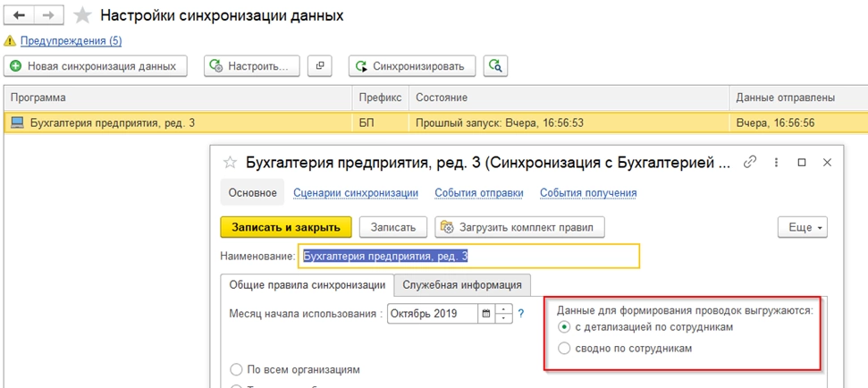Select По всем организациям option
The image size is (868, 388).
pyautogui.click(x=294, y=369)
